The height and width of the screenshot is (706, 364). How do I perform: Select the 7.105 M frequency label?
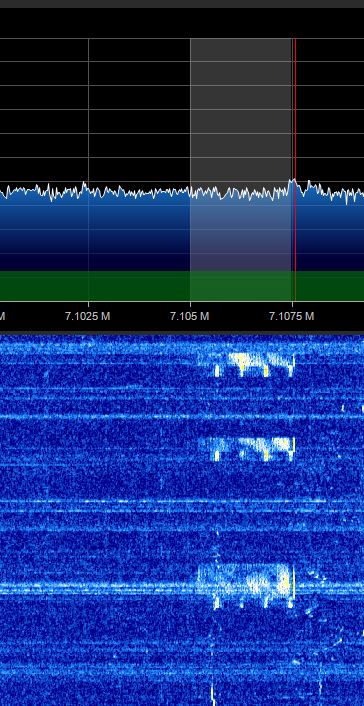click(x=190, y=316)
